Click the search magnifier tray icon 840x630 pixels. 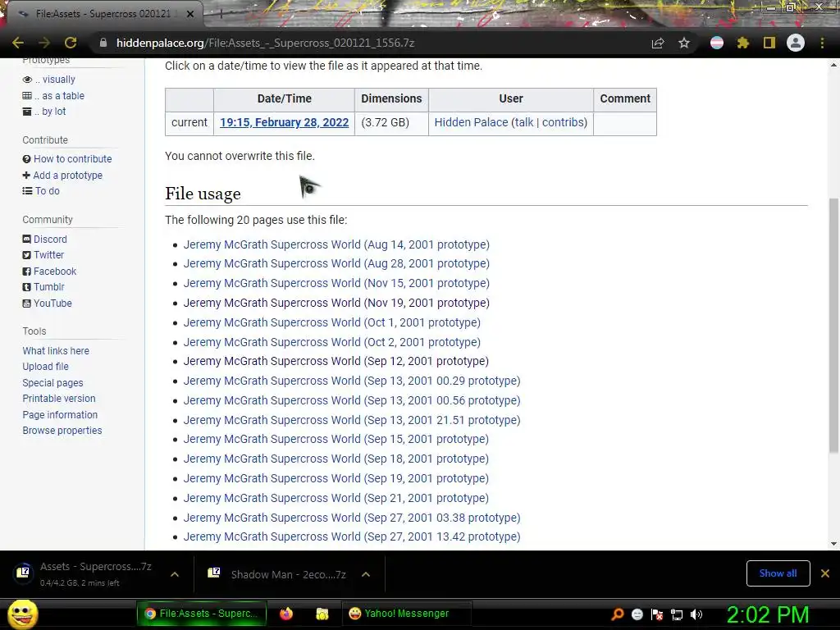tap(617, 614)
